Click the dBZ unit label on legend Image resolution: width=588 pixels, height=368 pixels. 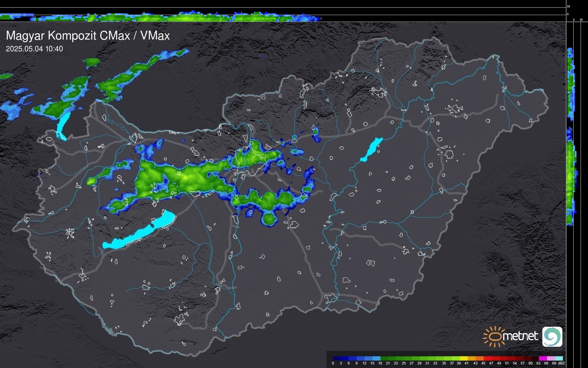click(561, 363)
